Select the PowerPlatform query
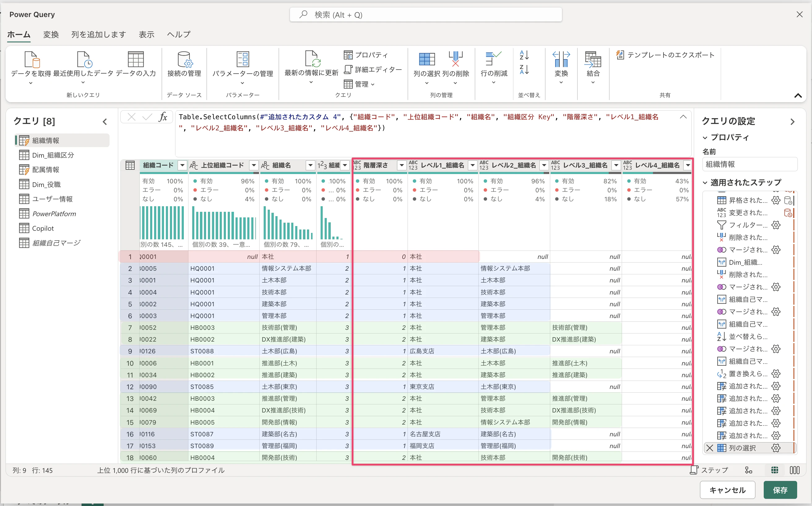The width and height of the screenshot is (812, 506). pos(62,213)
